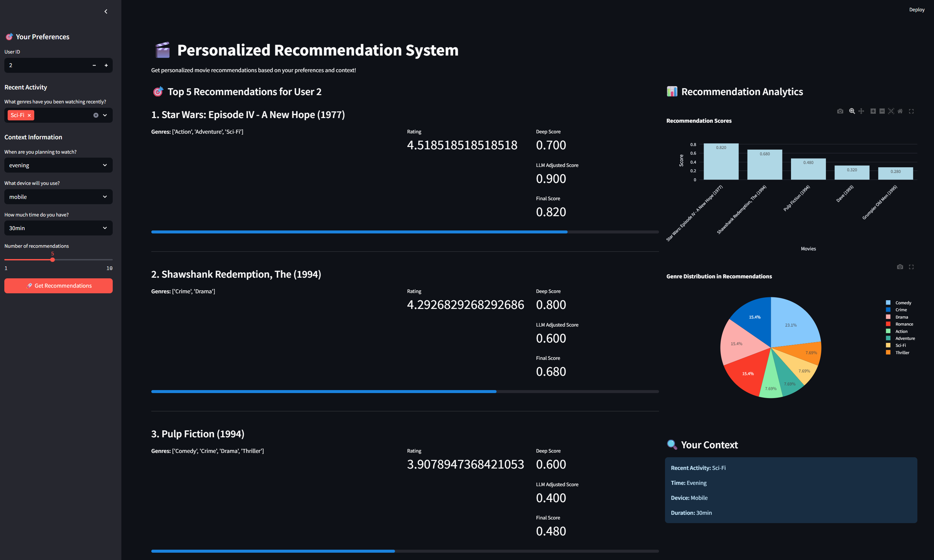
Task: Zoom in on the Recommendation Scores chart
Action: pyautogui.click(x=873, y=111)
